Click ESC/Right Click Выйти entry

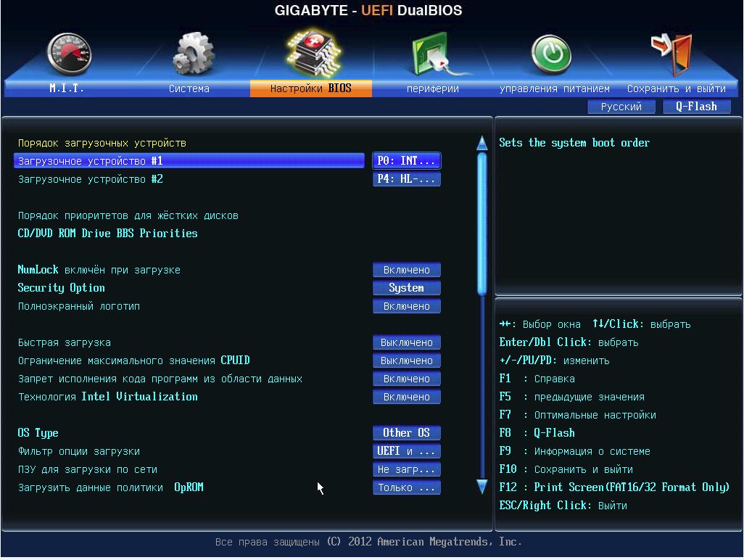tap(563, 506)
